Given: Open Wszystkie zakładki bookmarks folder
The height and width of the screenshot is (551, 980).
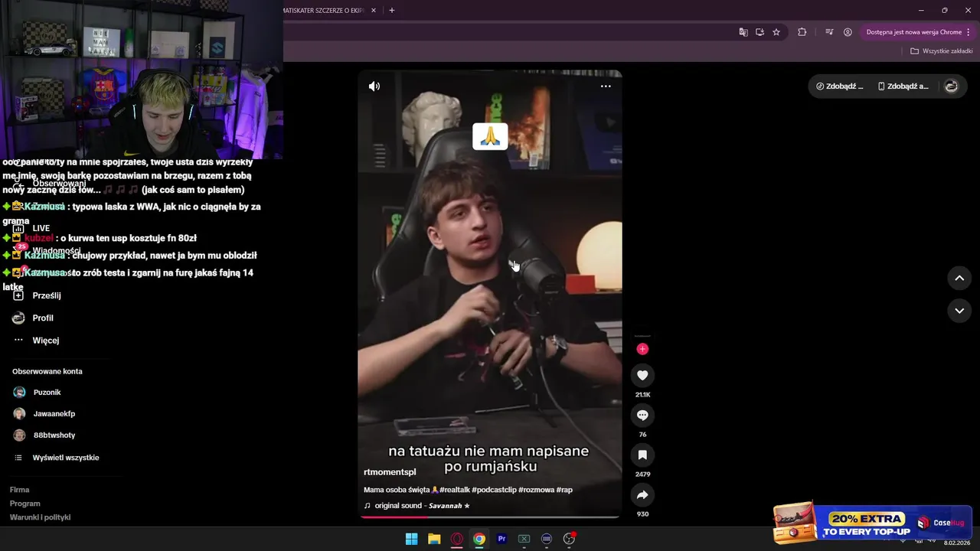Looking at the screenshot, I should [x=942, y=51].
